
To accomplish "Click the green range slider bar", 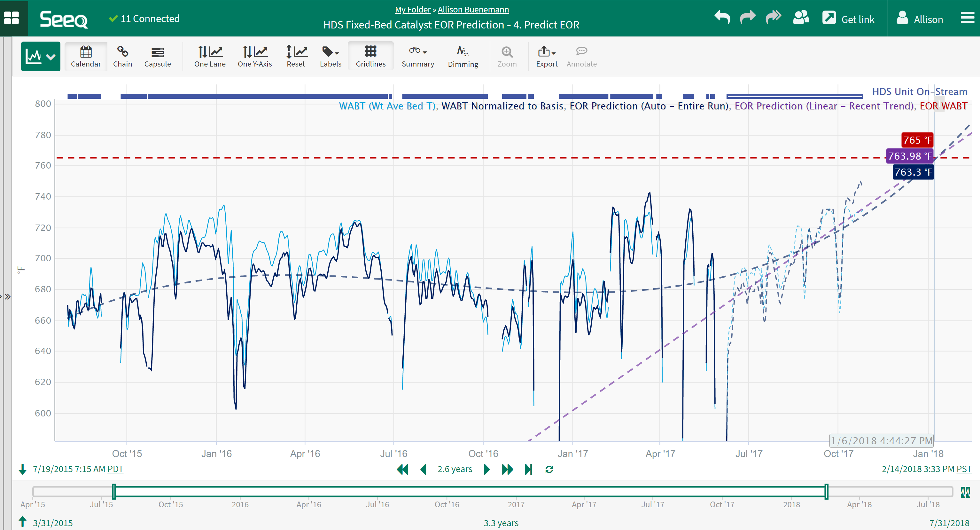I will coord(470,492).
